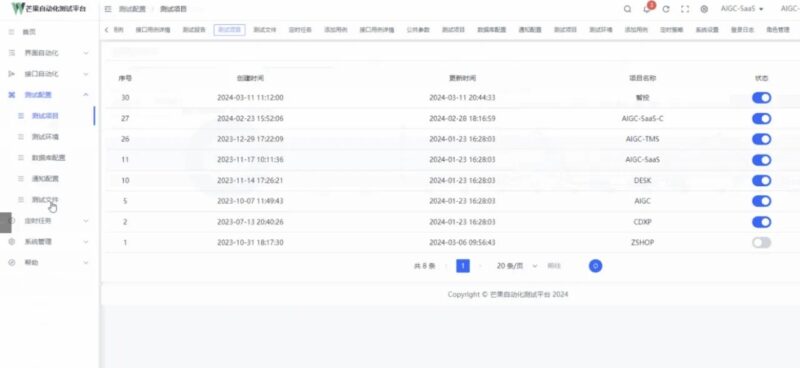Click the 测试环境 sidebar item icon
Screen dimensions: 800x368
click(21, 137)
